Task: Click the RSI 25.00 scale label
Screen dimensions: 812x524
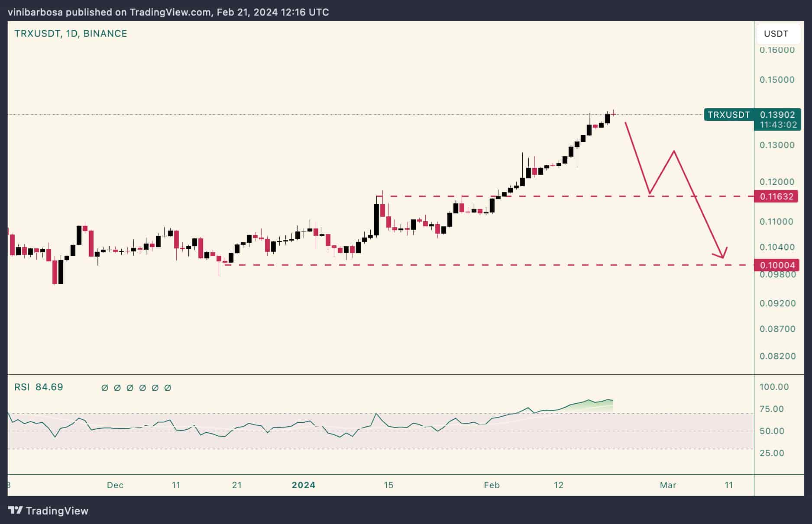Action: (772, 453)
